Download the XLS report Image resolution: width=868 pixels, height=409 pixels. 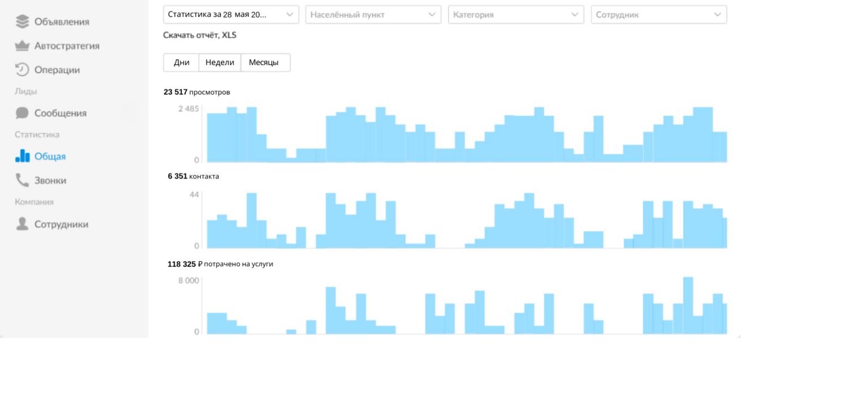(200, 35)
